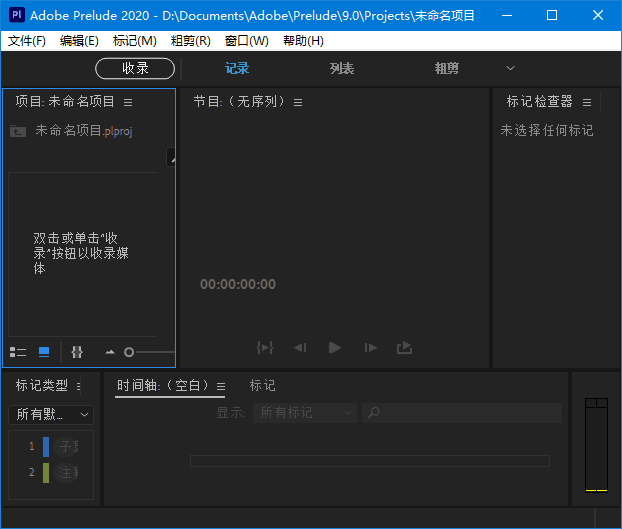Viewport: 622px width, 529px height.
Task: Open the 节目 monitor panel menu icon
Action: pyautogui.click(x=298, y=102)
